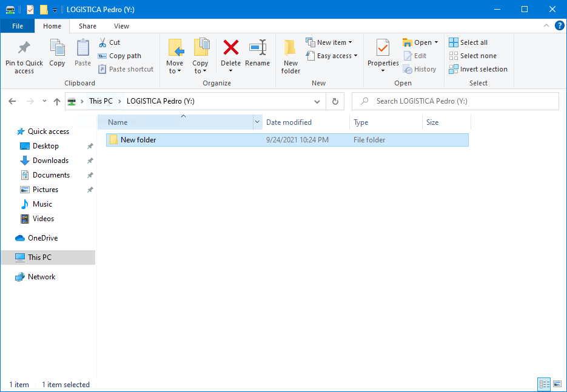Viewport: 567px width, 392px height.
Task: Click the red Delete icon
Action: [x=230, y=48]
